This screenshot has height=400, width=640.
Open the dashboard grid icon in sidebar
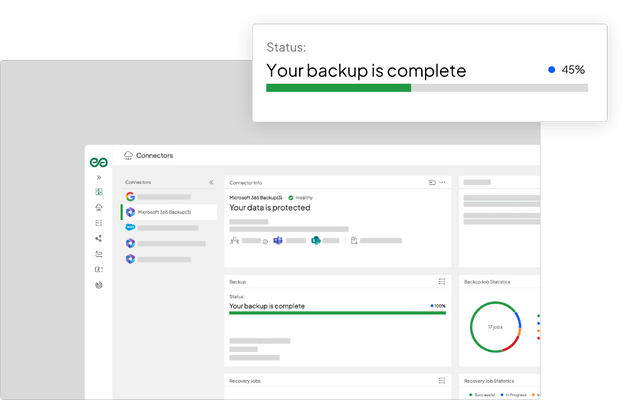click(x=99, y=191)
